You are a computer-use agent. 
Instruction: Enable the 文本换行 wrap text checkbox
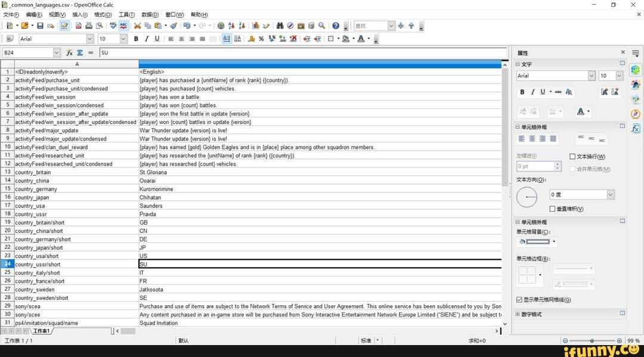coord(573,157)
